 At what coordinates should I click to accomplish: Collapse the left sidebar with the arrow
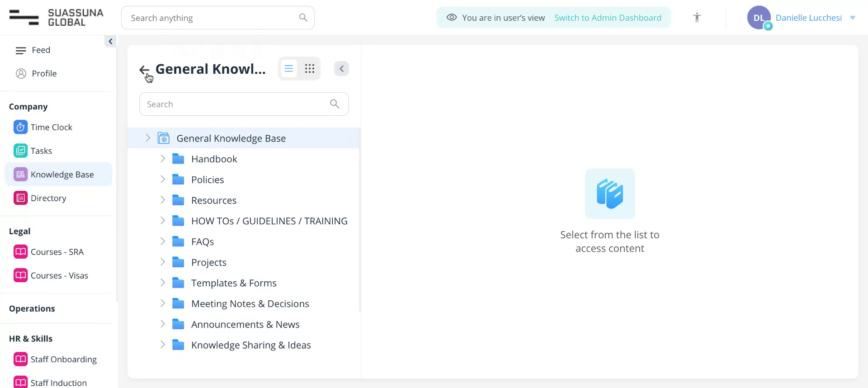pyautogui.click(x=110, y=41)
